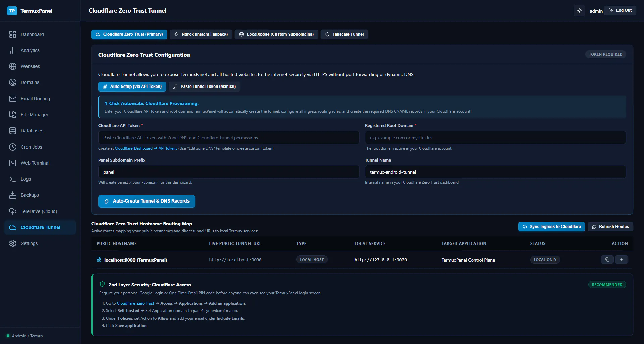Switch to the Tailscale Funnel tab
The width and height of the screenshot is (644, 344).
[x=344, y=34]
